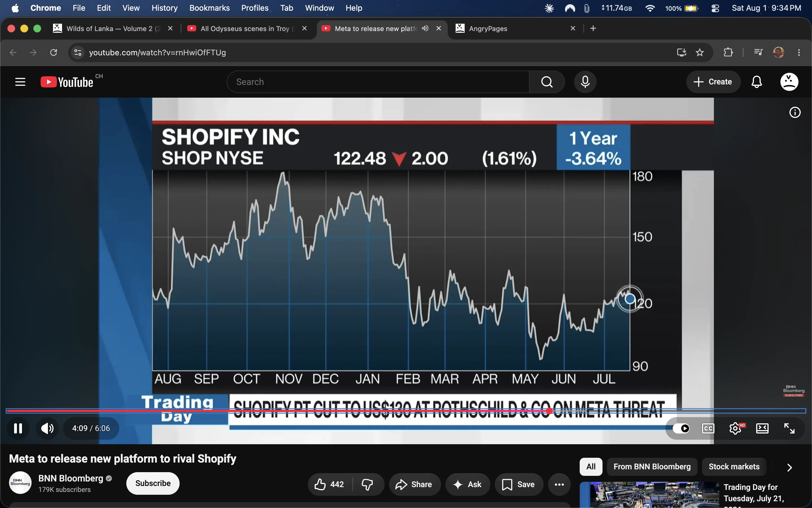Open BNN Bloomberg channel avatar
The image size is (812, 508).
pyautogui.click(x=20, y=483)
